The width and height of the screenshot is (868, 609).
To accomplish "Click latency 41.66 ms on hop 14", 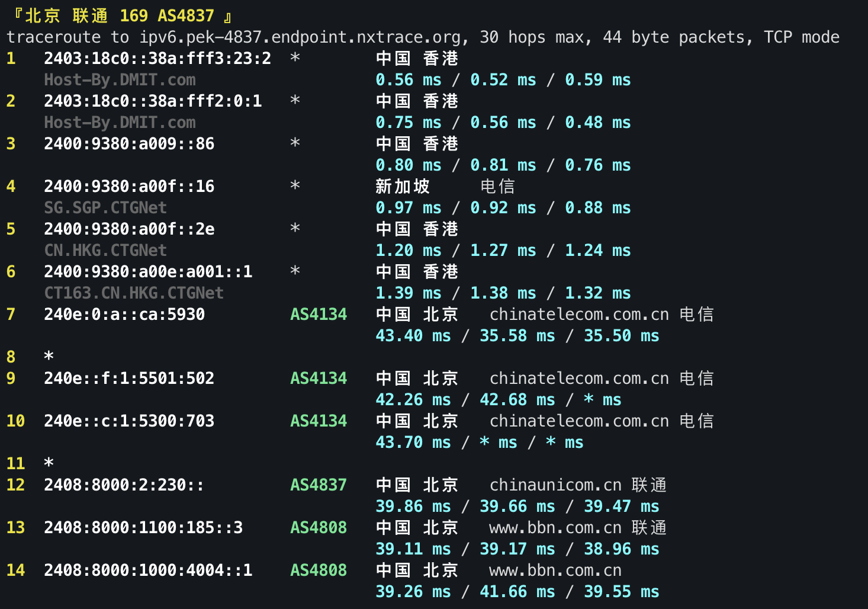I will [x=517, y=592].
